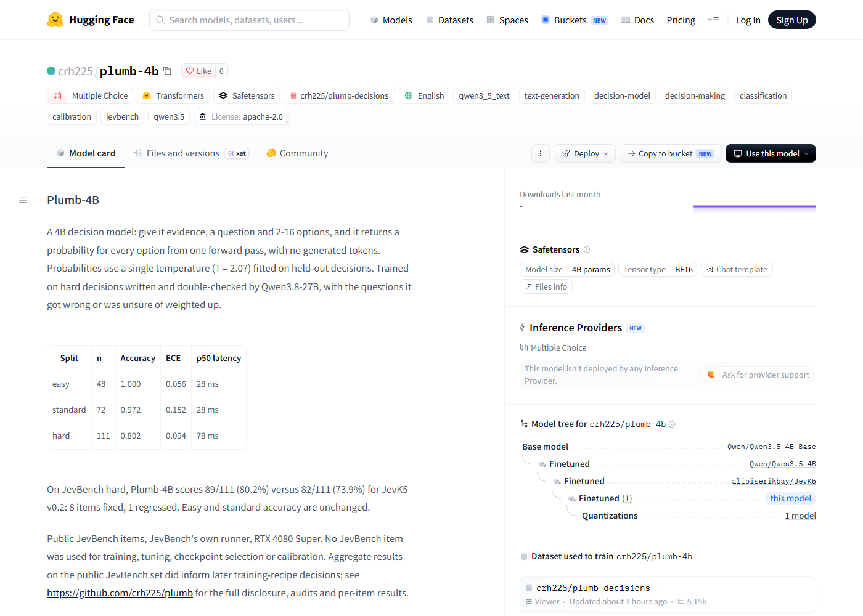The width and height of the screenshot is (863, 616).
Task: Open the table of contents sidebar icon
Action: click(23, 200)
